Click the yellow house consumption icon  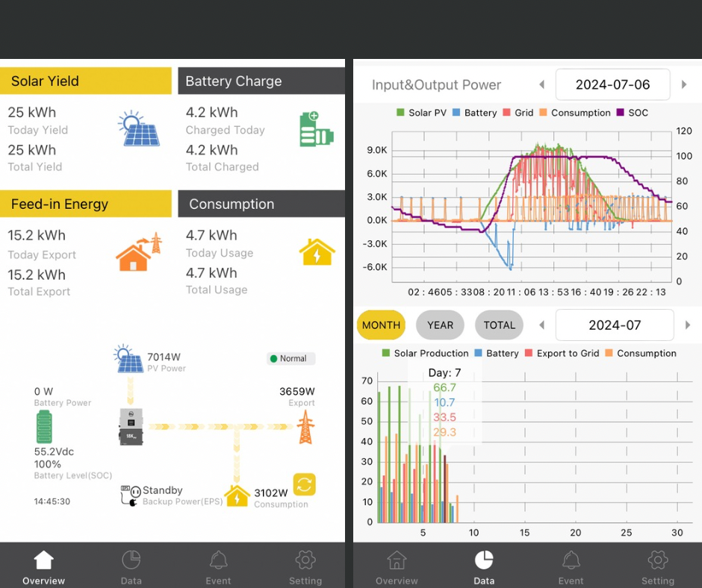pyautogui.click(x=317, y=251)
